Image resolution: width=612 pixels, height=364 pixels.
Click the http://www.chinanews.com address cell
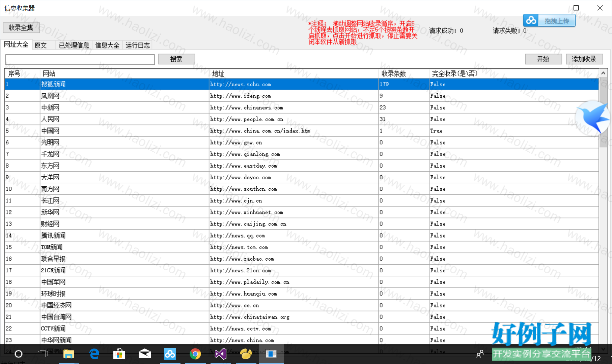(x=294, y=108)
